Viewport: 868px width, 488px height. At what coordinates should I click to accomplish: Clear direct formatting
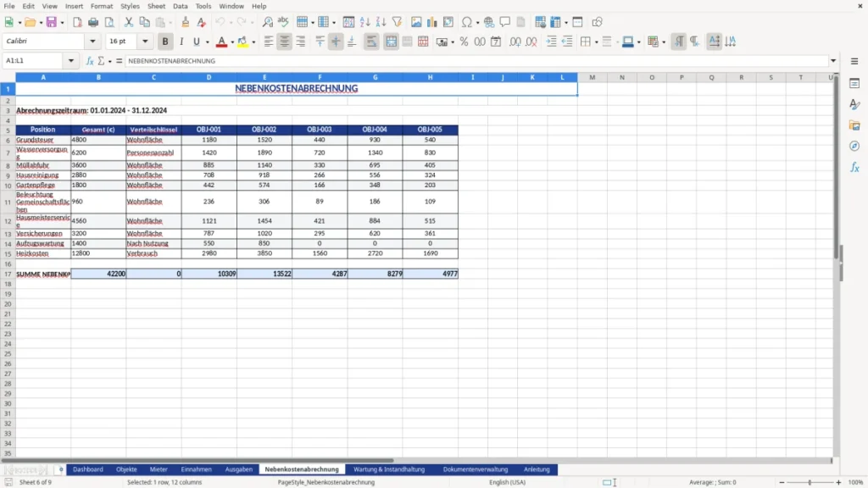(x=202, y=22)
